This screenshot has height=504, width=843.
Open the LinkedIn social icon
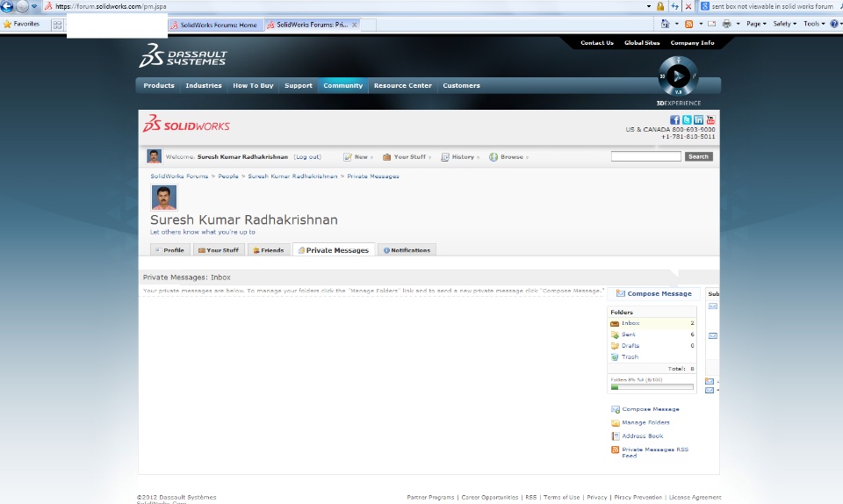pos(698,119)
